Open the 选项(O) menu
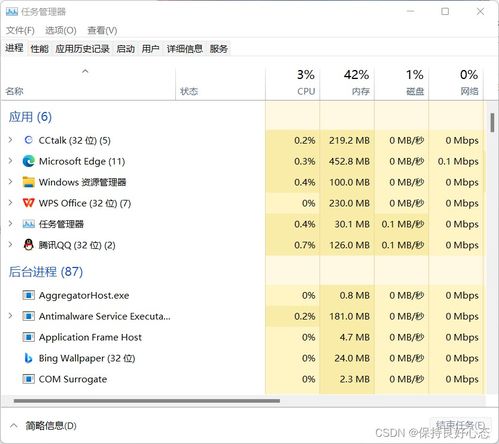This screenshot has width=499, height=444. (x=61, y=31)
